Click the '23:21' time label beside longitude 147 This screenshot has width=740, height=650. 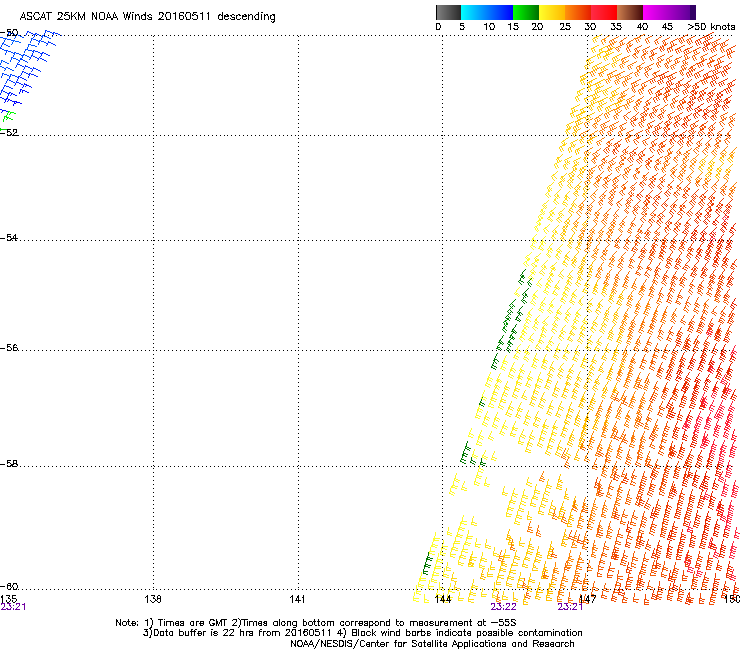click(x=570, y=607)
